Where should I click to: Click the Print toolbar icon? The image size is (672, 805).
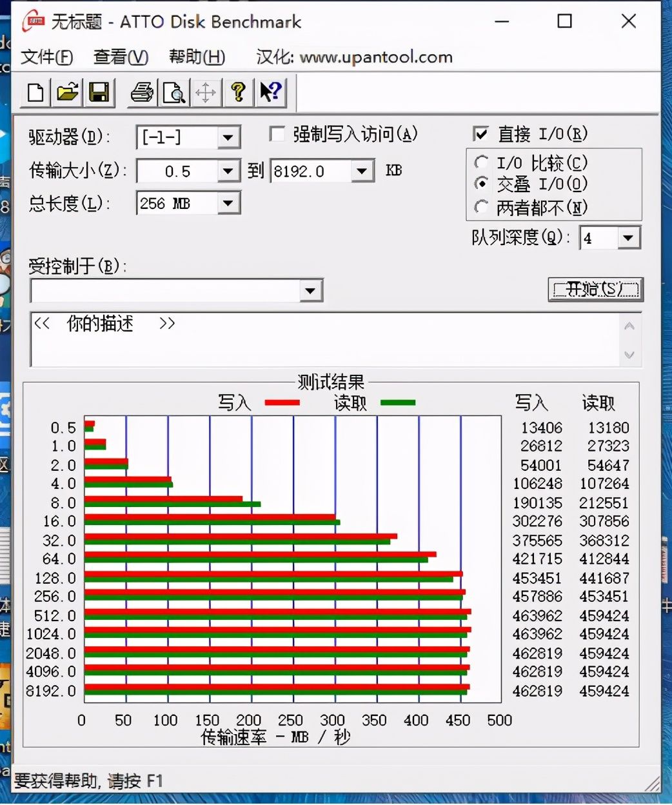[x=142, y=93]
